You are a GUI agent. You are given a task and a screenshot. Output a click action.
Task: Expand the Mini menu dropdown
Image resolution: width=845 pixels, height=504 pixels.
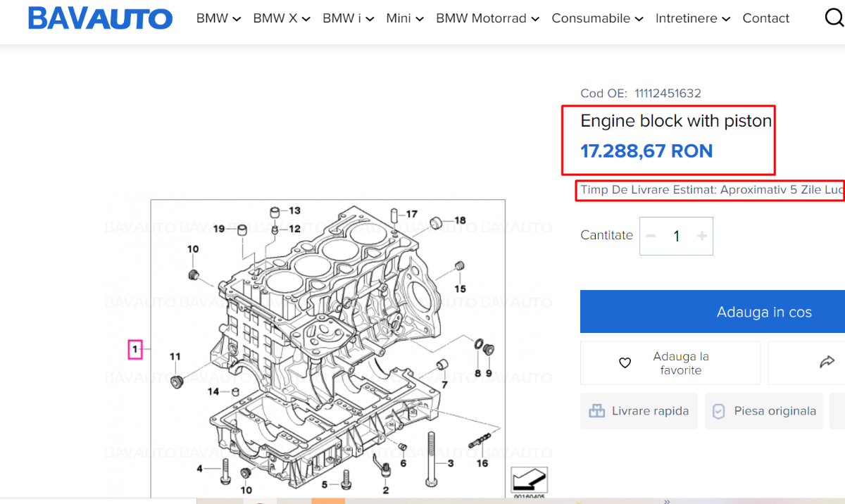point(405,18)
